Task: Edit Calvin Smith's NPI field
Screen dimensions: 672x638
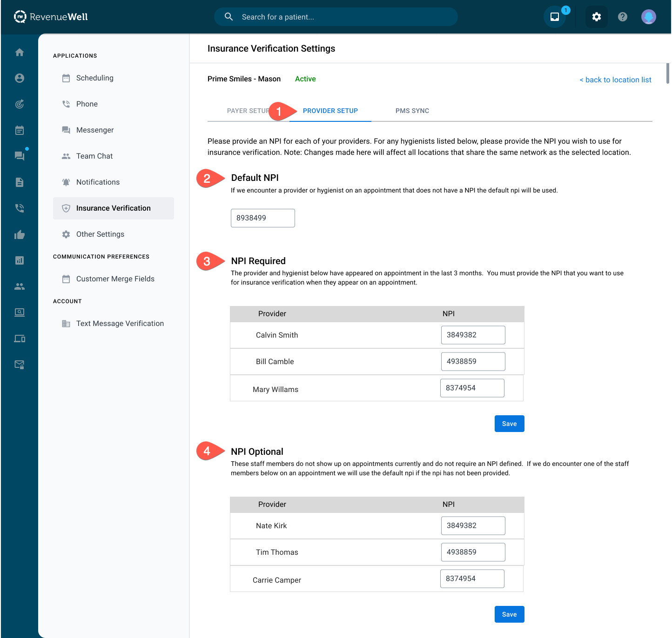Action: click(x=473, y=335)
